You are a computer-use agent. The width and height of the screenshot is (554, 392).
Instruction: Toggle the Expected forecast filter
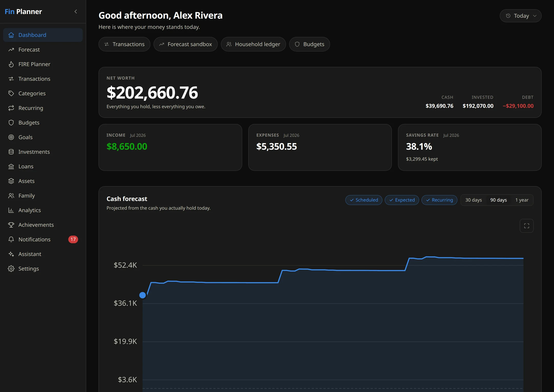(x=402, y=200)
